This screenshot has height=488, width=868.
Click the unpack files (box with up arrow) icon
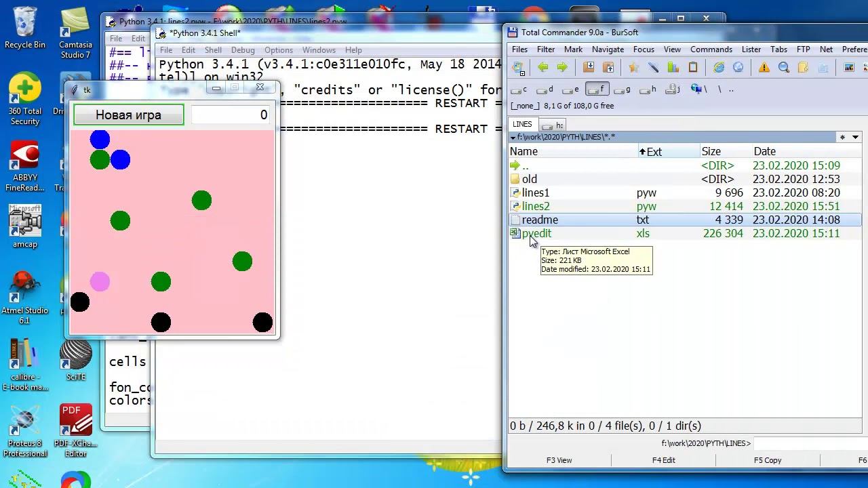tap(608, 67)
